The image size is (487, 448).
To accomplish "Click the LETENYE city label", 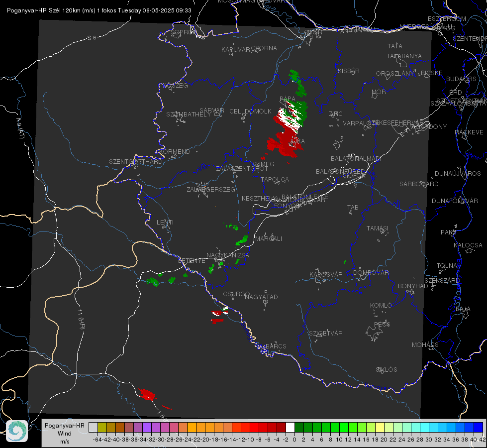I will (192, 260).
